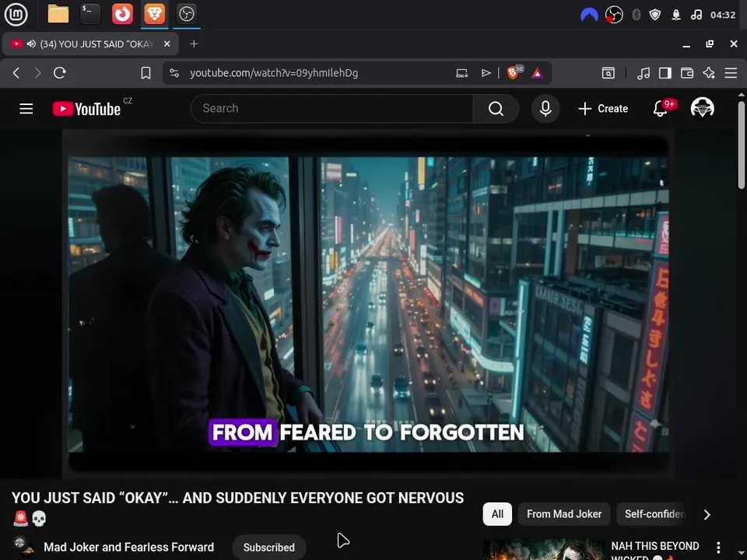Click the OBS recording tray icon
This screenshot has width=747, height=560.
coord(614,15)
